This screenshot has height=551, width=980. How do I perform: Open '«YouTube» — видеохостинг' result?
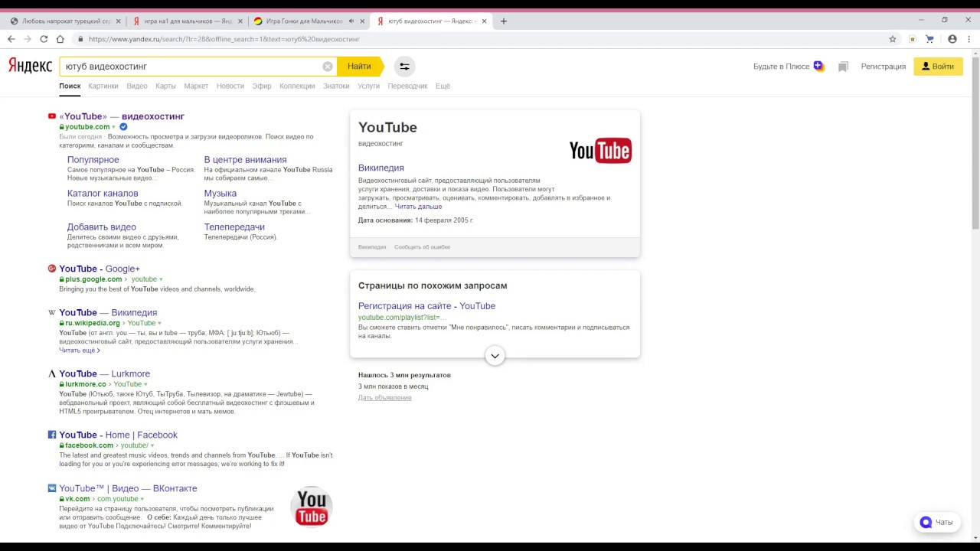122,116
